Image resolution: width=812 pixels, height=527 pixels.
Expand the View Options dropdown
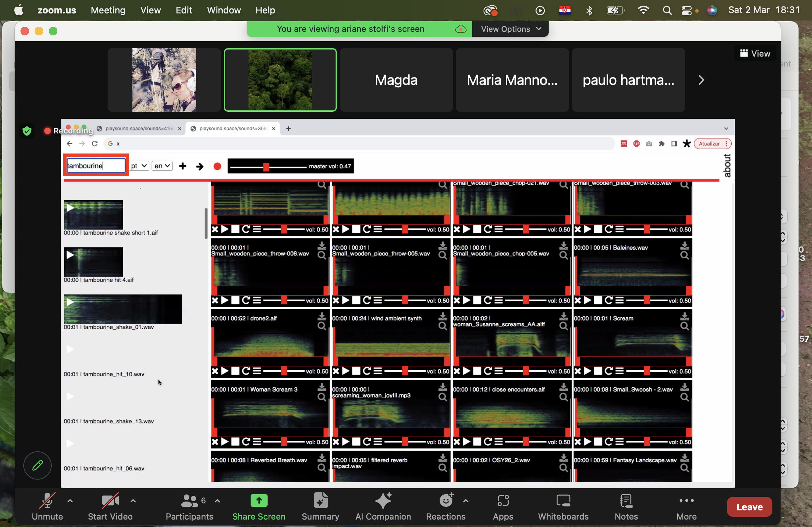point(510,29)
